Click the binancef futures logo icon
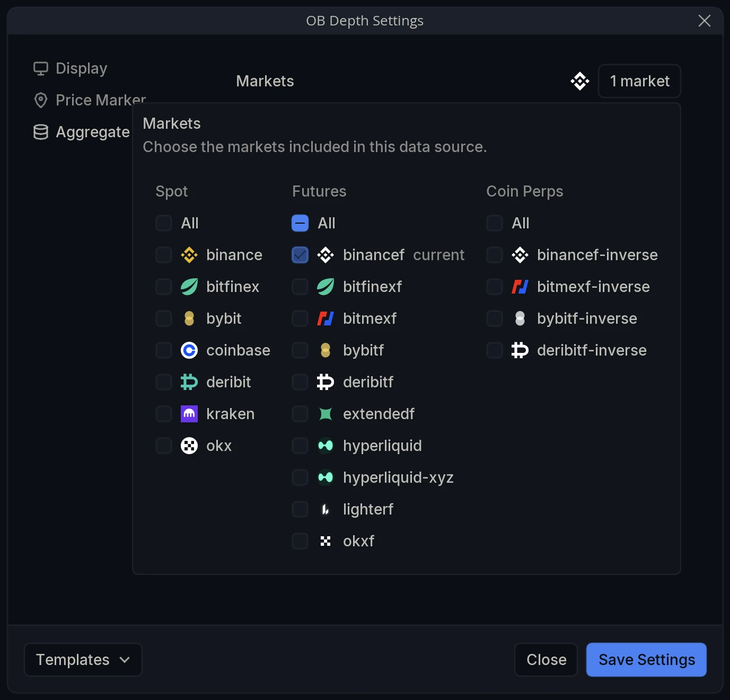 (326, 255)
